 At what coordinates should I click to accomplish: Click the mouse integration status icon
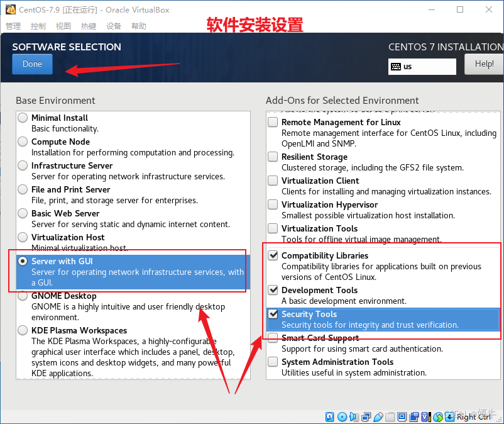click(x=438, y=417)
